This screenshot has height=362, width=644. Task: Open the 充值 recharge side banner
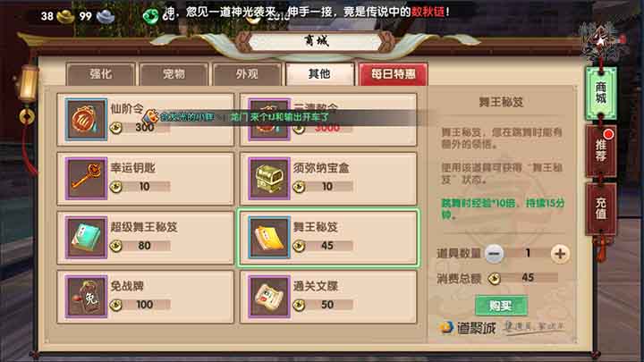tap(601, 209)
